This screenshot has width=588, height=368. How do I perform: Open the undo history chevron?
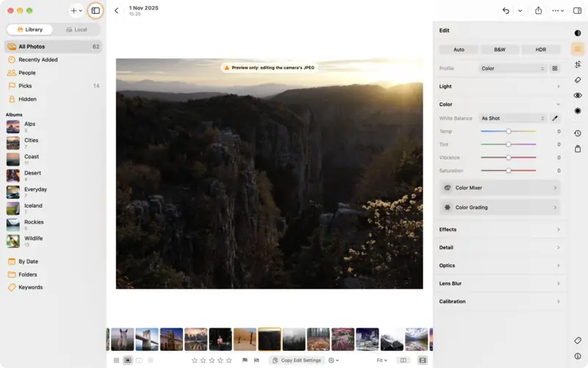520,10
